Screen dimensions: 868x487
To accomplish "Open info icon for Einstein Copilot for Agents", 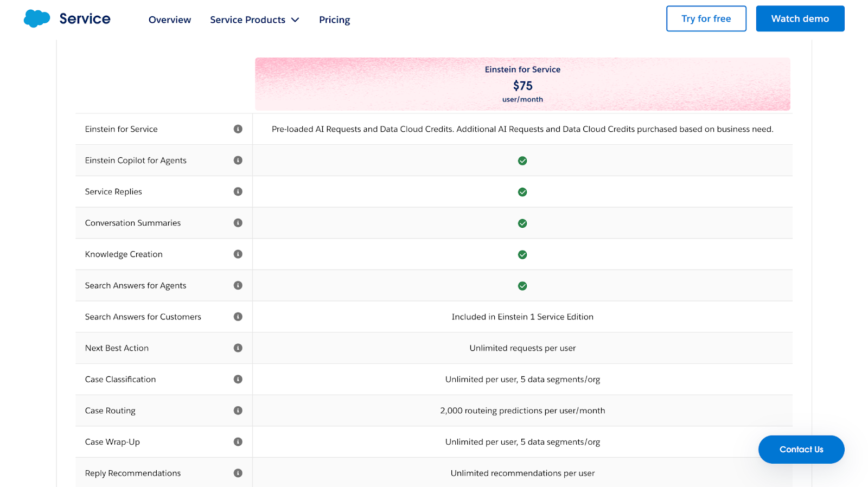I will point(238,161).
